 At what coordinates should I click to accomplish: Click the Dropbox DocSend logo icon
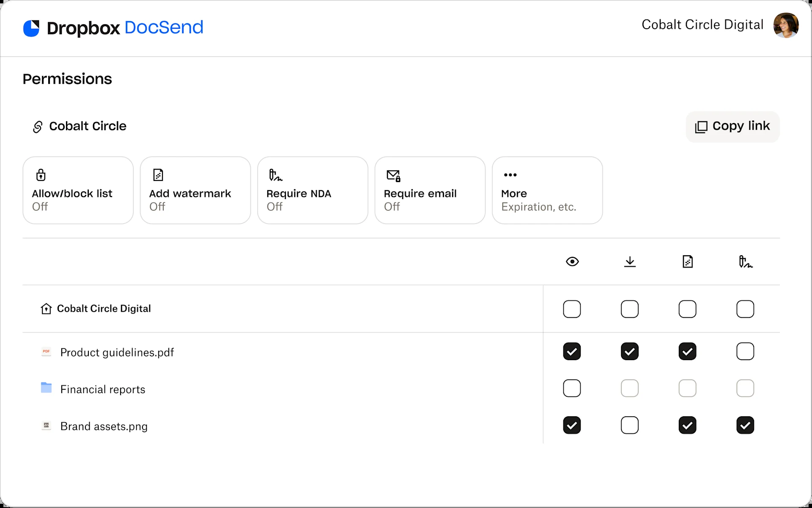31,28
